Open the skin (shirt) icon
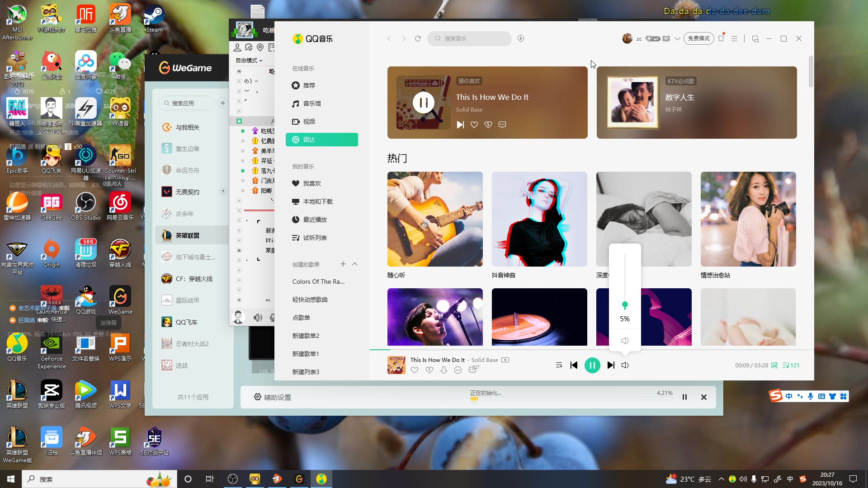The image size is (868, 488). (x=721, y=38)
